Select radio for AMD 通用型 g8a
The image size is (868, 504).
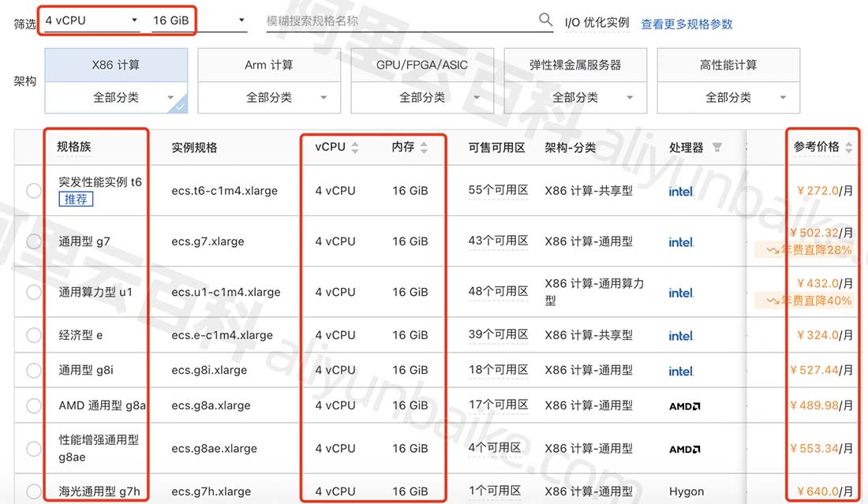(34, 405)
